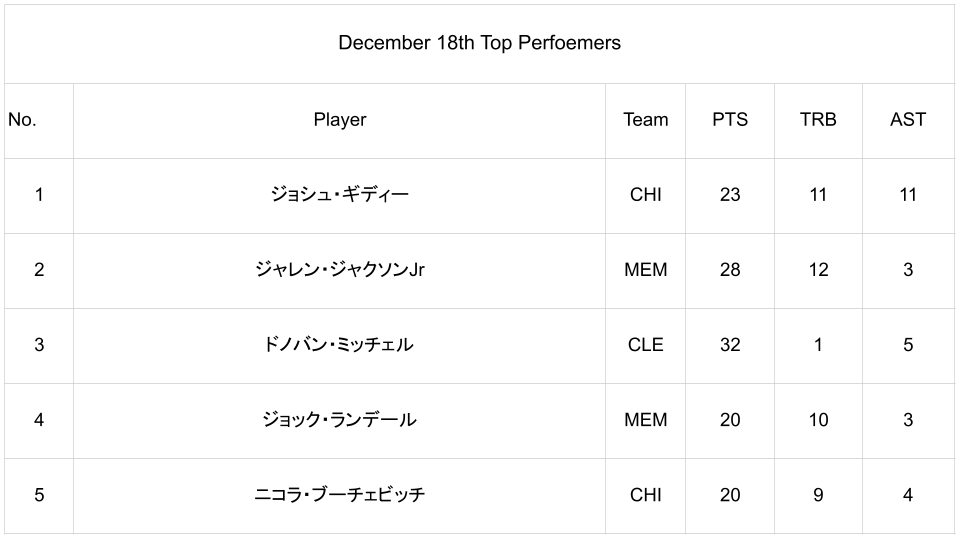The width and height of the screenshot is (960, 540).
Task: Click the TRB column header
Action: tap(818, 120)
